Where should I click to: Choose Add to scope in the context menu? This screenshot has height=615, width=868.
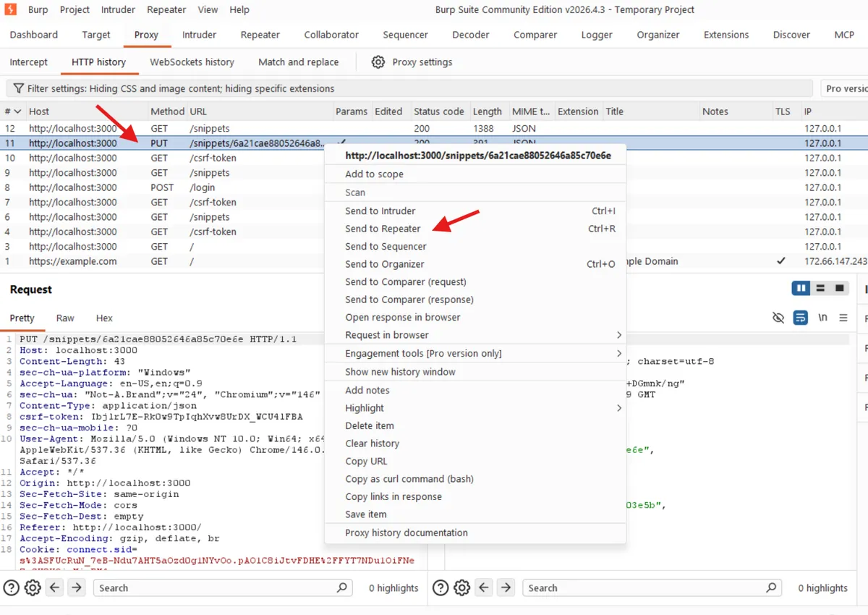click(475, 174)
